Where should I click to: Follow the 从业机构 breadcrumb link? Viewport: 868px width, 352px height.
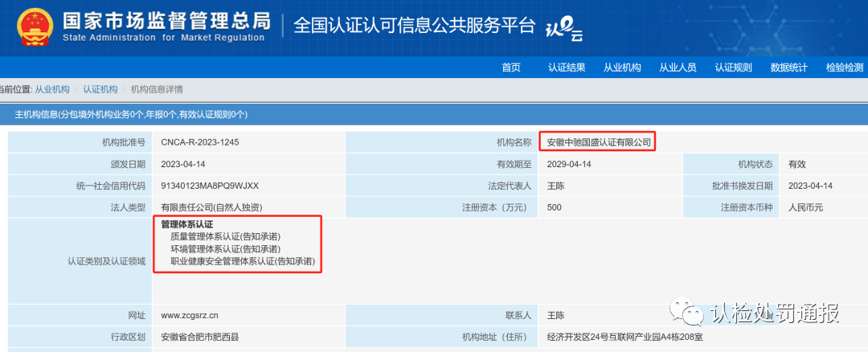[52, 89]
